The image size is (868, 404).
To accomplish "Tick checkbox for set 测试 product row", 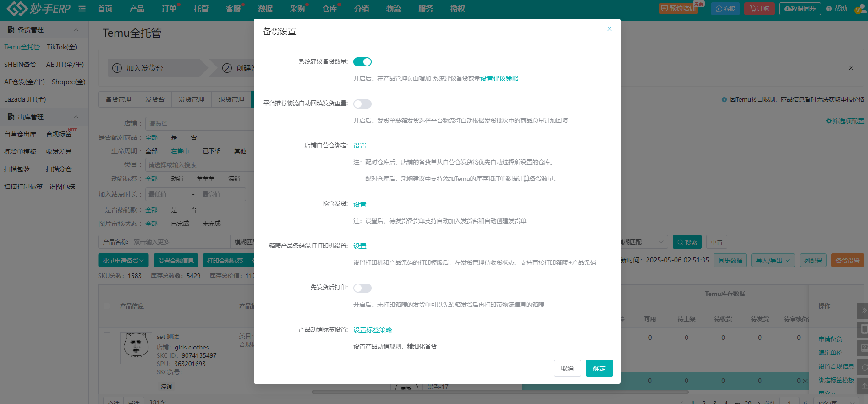I will 107,335.
